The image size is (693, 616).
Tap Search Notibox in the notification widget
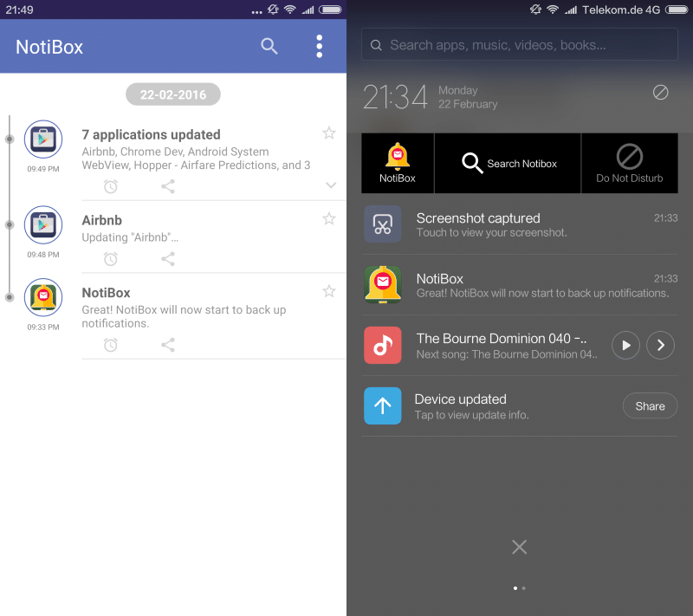(x=508, y=163)
